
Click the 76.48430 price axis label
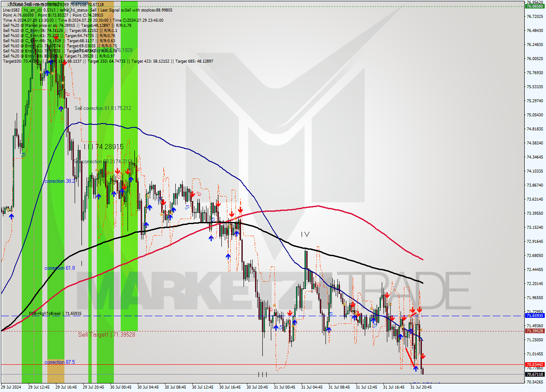(535, 31)
